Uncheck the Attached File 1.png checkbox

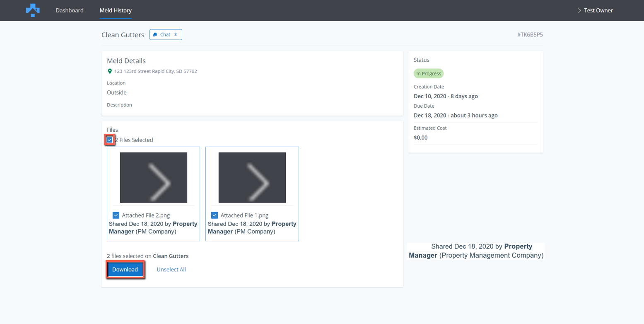pyautogui.click(x=215, y=215)
